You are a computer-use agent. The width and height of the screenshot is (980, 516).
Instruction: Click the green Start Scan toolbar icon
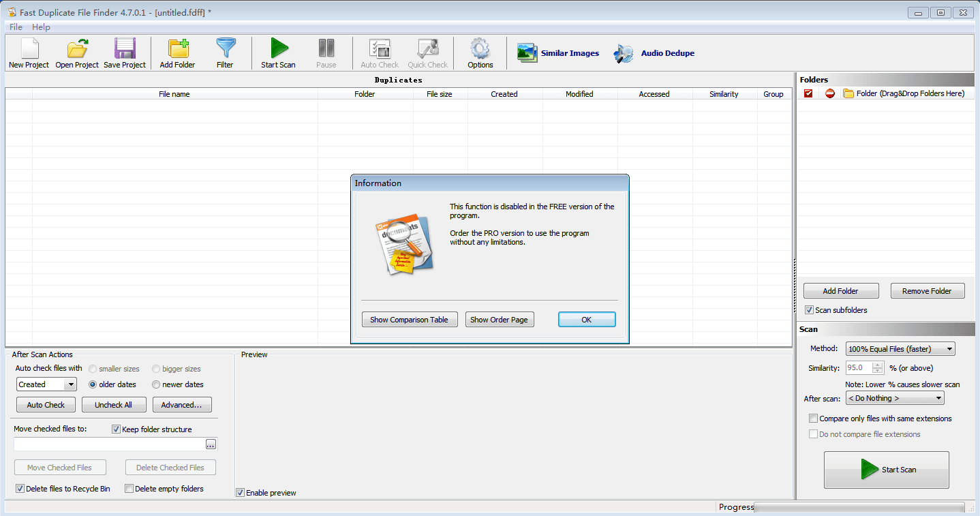click(278, 53)
